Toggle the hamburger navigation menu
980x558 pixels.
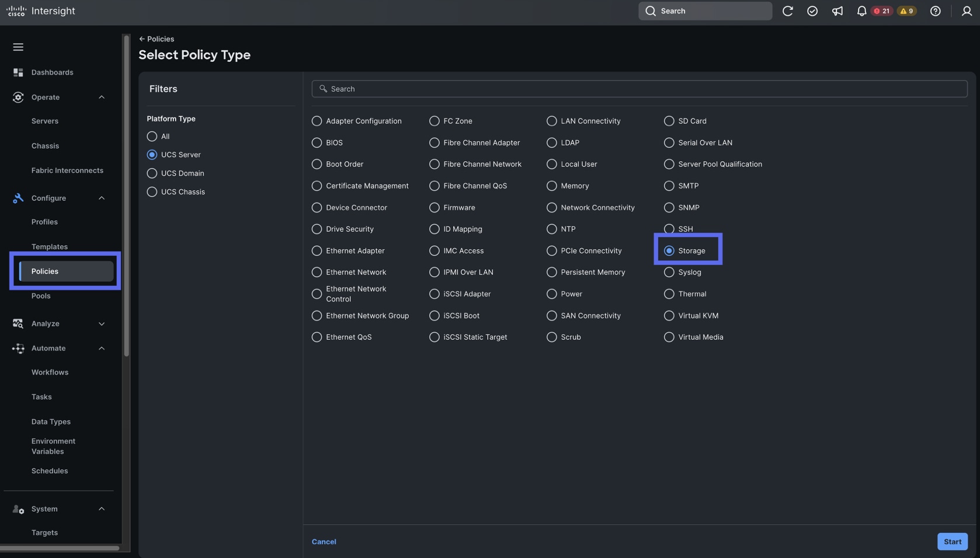click(x=18, y=47)
